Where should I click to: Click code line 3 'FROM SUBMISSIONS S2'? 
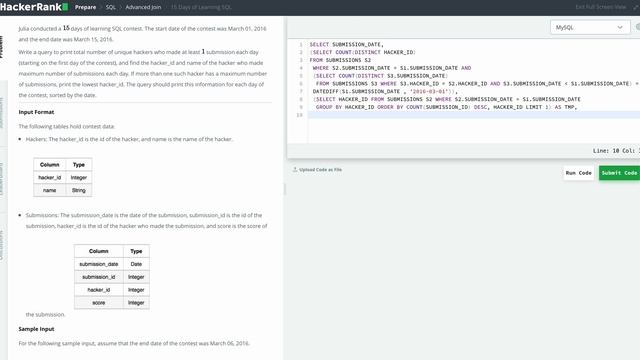click(340, 60)
